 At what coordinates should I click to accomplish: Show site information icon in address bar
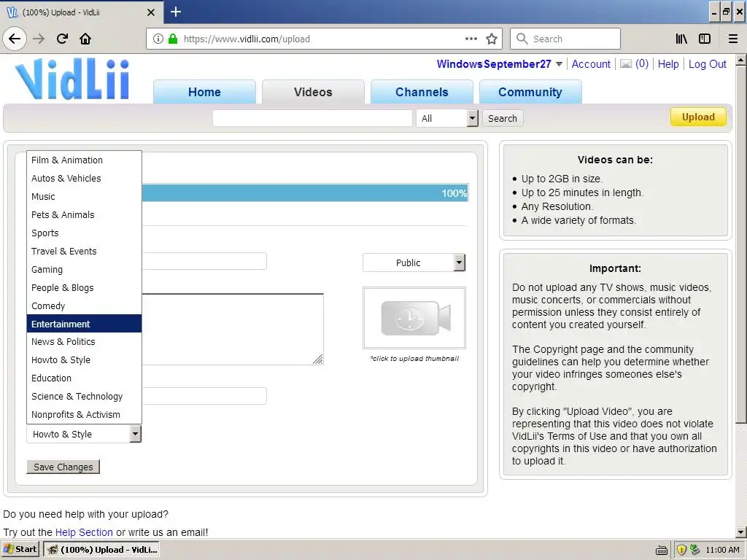pyautogui.click(x=158, y=39)
